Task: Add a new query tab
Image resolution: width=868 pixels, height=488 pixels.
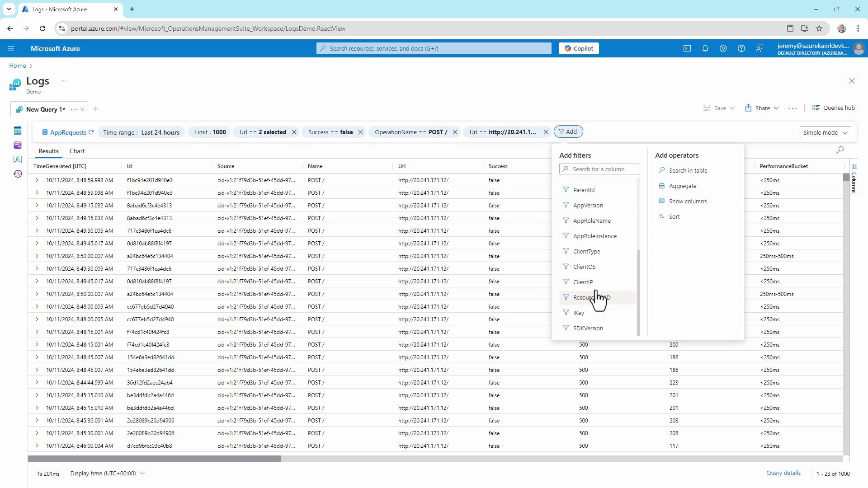Action: pyautogui.click(x=95, y=109)
